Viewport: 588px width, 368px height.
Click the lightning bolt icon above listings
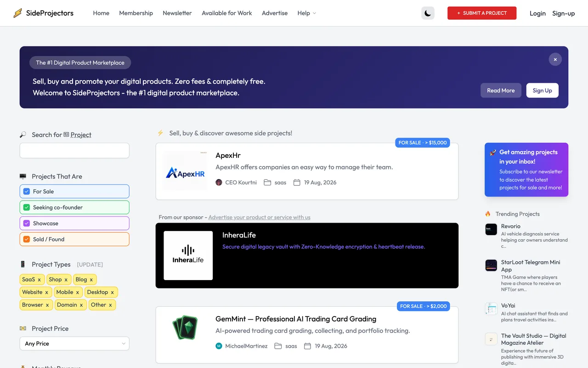tap(160, 133)
